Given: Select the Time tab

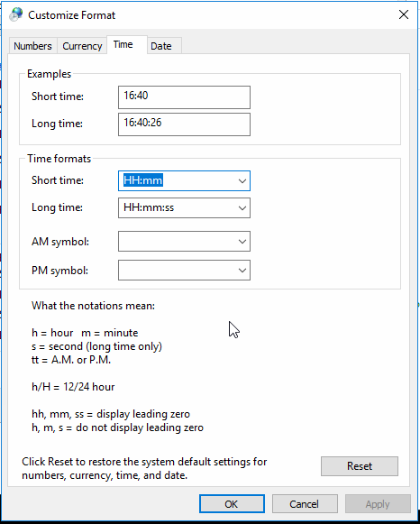Looking at the screenshot, I should click(x=123, y=44).
